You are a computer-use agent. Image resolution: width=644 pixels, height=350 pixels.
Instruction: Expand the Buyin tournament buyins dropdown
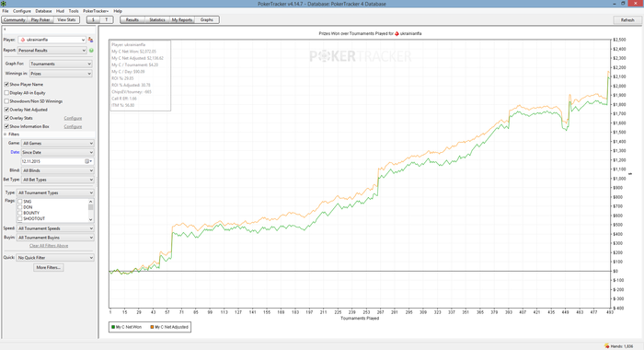pyautogui.click(x=55, y=238)
